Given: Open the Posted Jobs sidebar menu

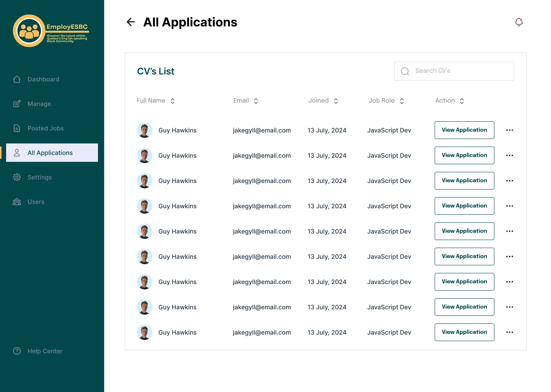Looking at the screenshot, I should coord(46,128).
